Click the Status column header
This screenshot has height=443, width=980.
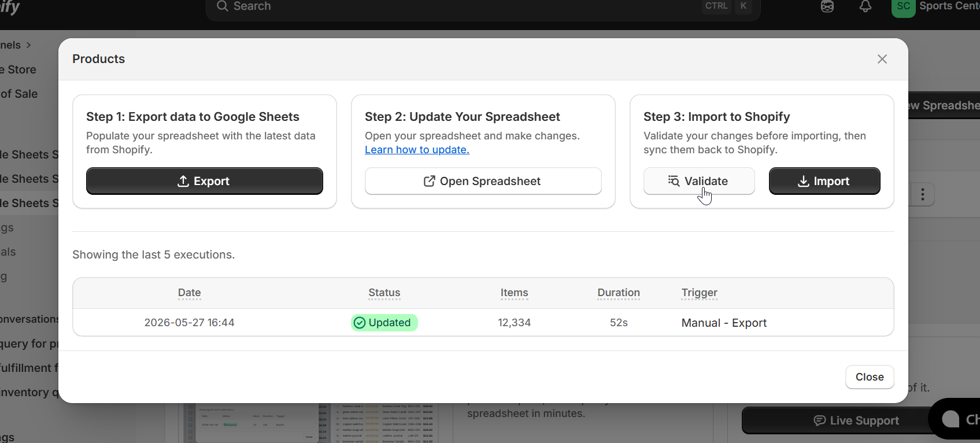384,293
